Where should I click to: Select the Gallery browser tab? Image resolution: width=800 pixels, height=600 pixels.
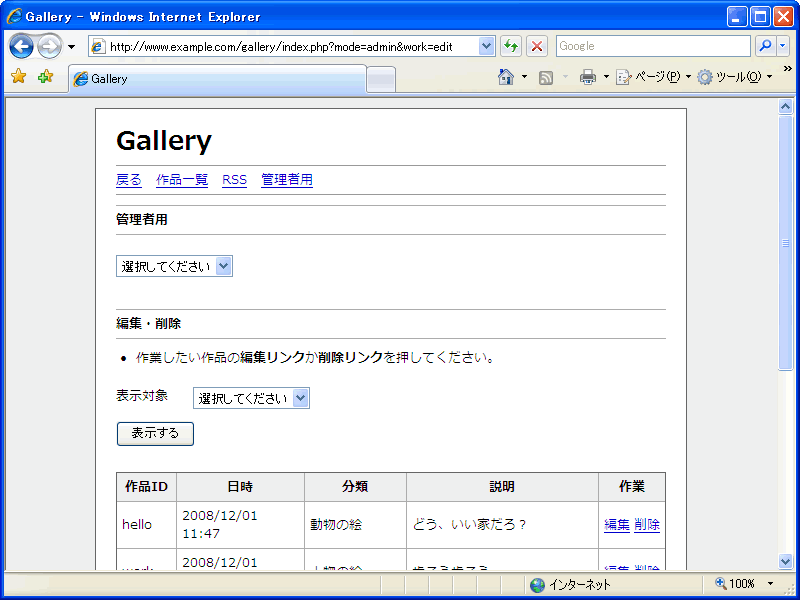pos(217,78)
